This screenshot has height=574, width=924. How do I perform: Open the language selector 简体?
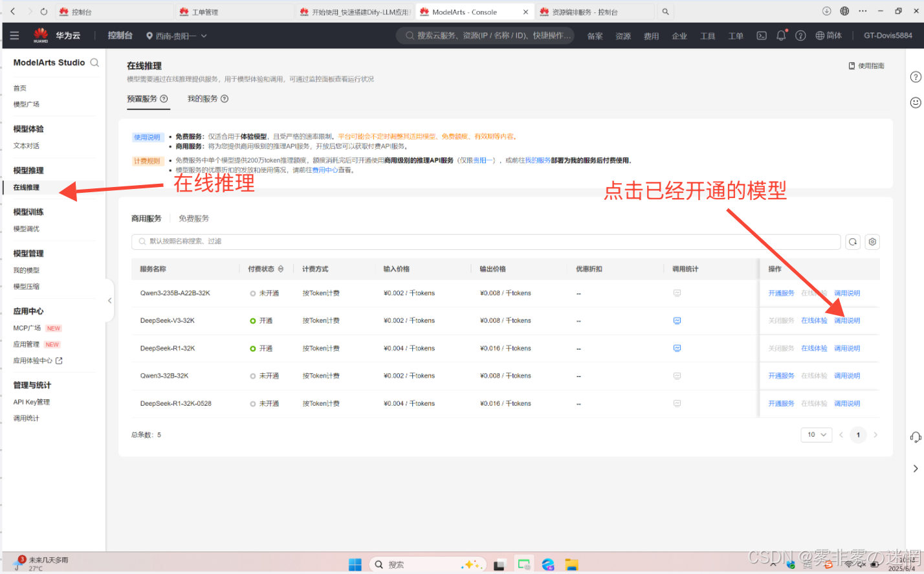click(x=829, y=36)
